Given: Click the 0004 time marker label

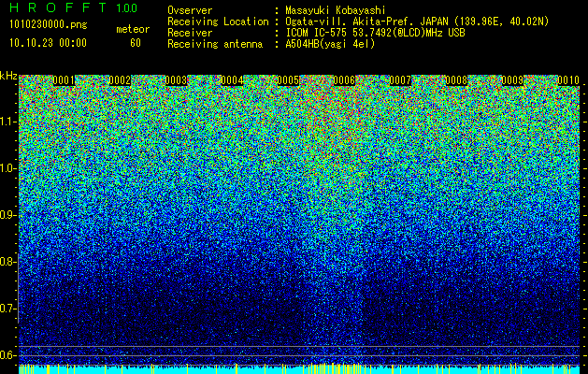Looking at the screenshot, I should (x=232, y=80).
